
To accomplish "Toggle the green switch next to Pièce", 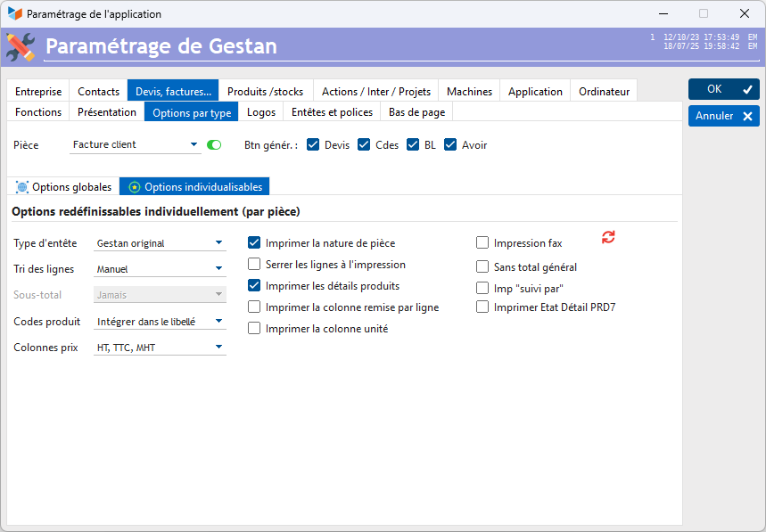I will [214, 144].
